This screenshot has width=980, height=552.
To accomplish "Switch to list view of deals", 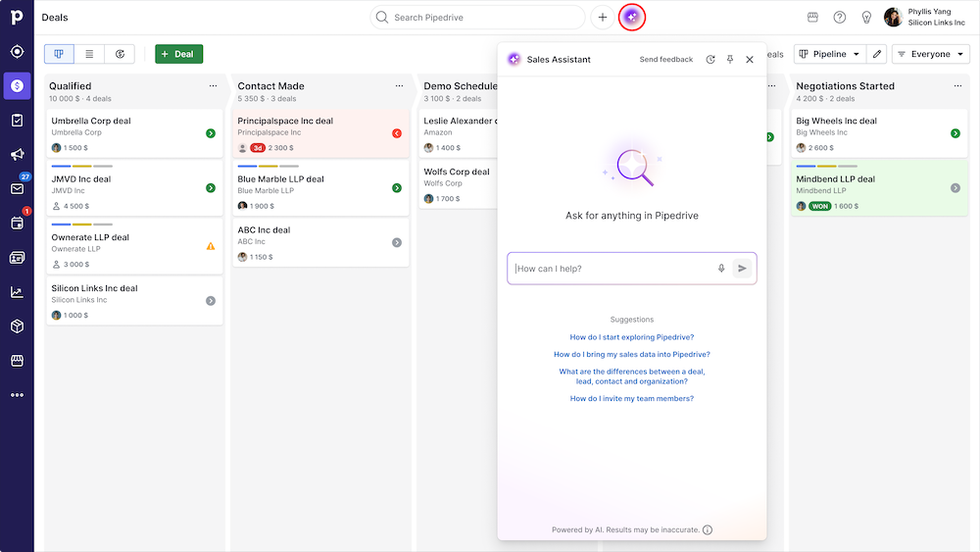I will coord(89,54).
